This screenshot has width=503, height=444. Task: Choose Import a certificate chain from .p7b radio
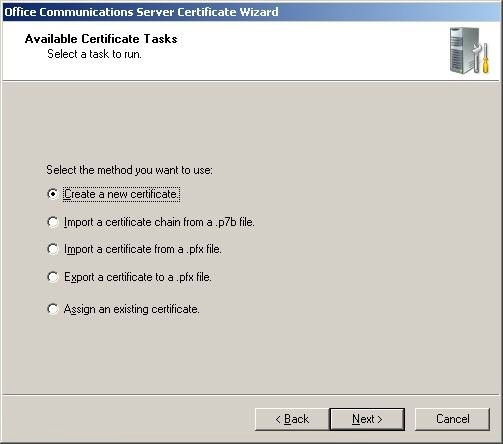[x=53, y=222]
